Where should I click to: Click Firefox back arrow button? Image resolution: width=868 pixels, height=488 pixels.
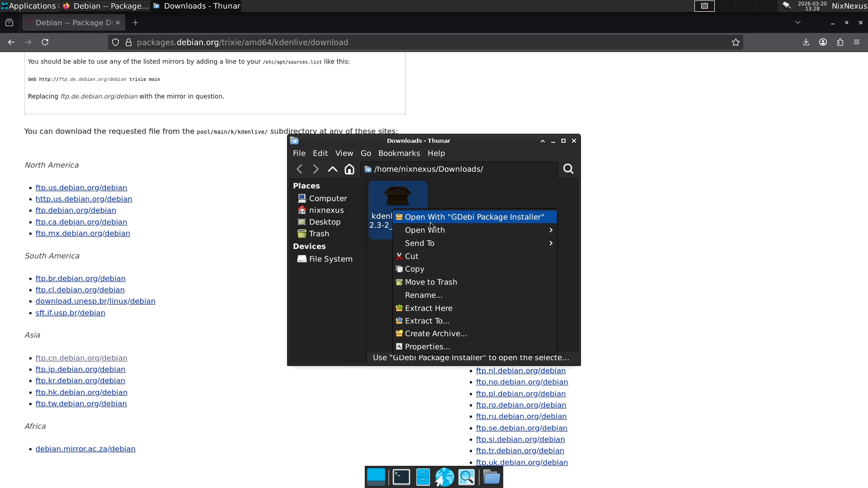(11, 42)
